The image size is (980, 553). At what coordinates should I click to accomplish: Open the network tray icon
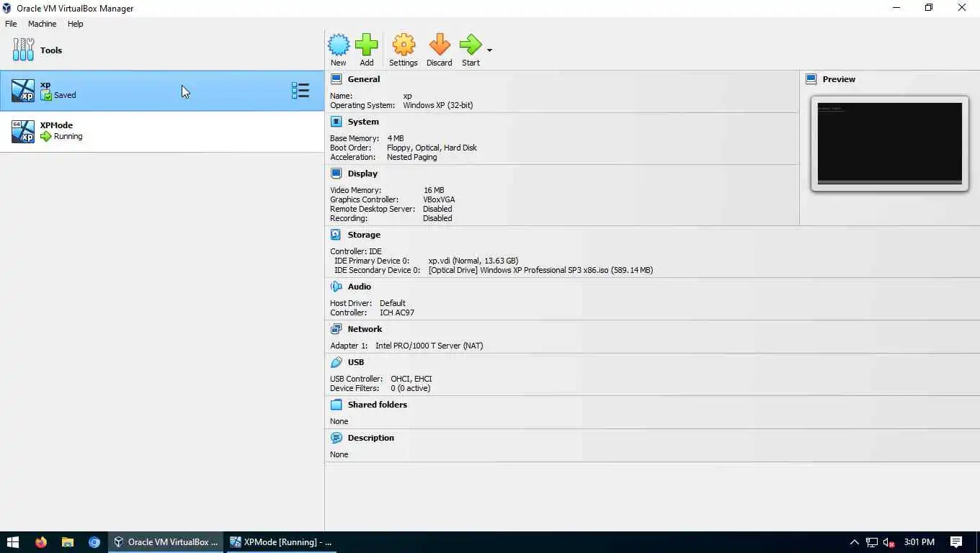[x=872, y=542]
